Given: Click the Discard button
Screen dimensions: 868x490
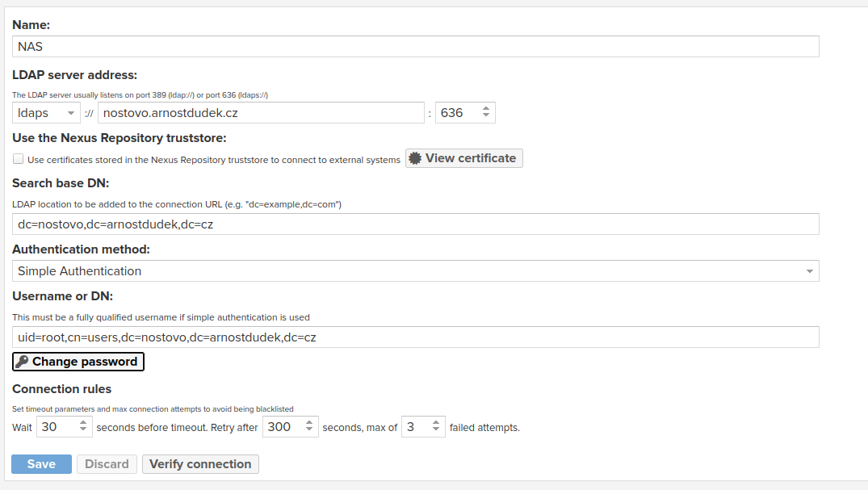Looking at the screenshot, I should click(107, 464).
